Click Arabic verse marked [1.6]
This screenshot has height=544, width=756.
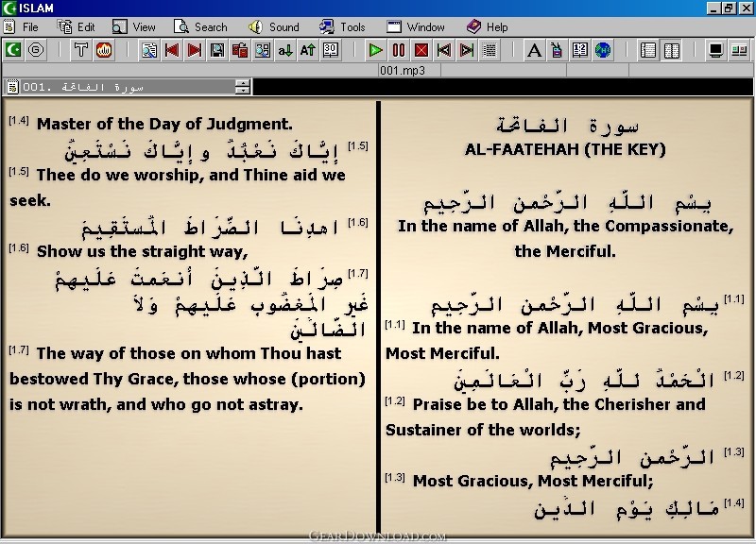pyautogui.click(x=210, y=227)
